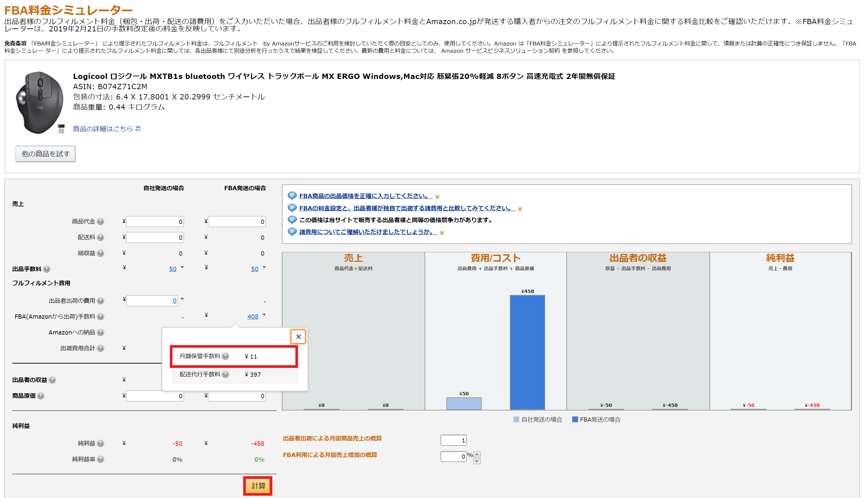
Task: Click 'ASIN: B074Z71C2M' text
Action: point(110,87)
